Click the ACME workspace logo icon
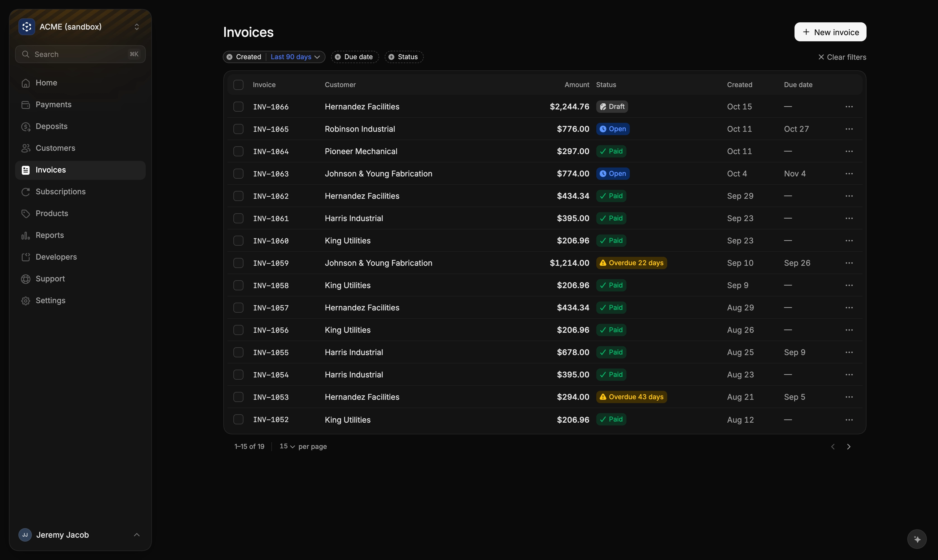938x560 pixels. [x=27, y=27]
